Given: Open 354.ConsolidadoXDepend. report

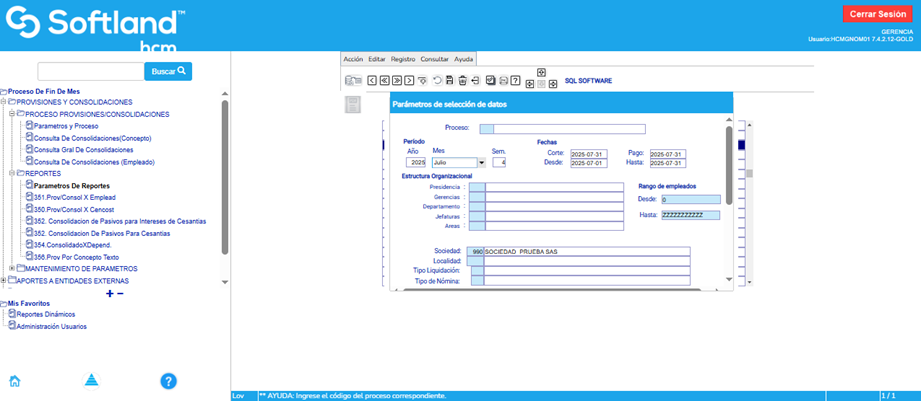Looking at the screenshot, I should tap(73, 245).
